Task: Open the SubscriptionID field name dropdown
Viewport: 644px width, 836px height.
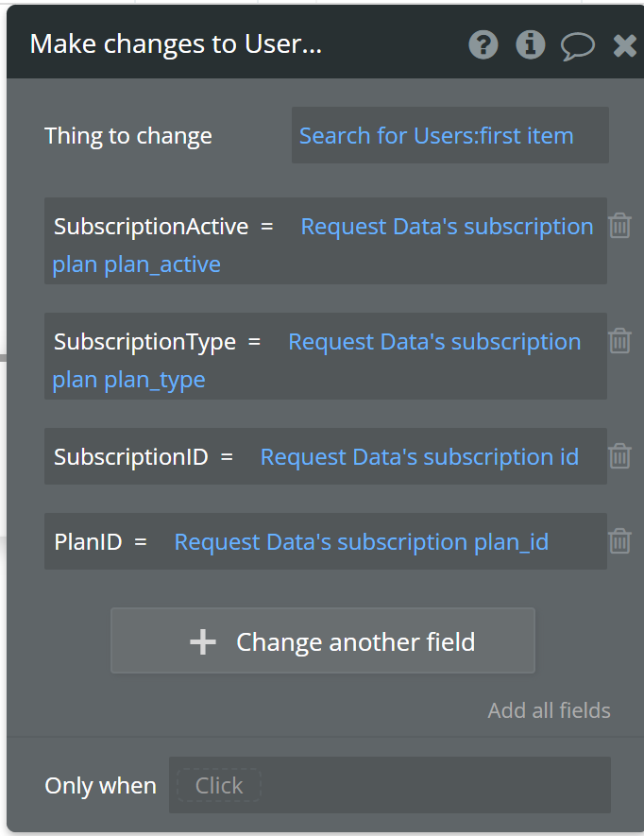Action: [x=130, y=457]
